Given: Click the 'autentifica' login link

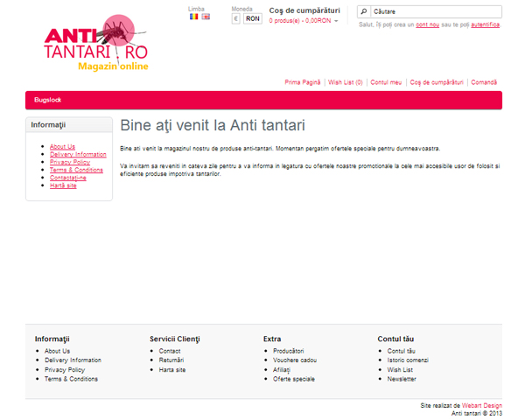Looking at the screenshot, I should coord(486,24).
